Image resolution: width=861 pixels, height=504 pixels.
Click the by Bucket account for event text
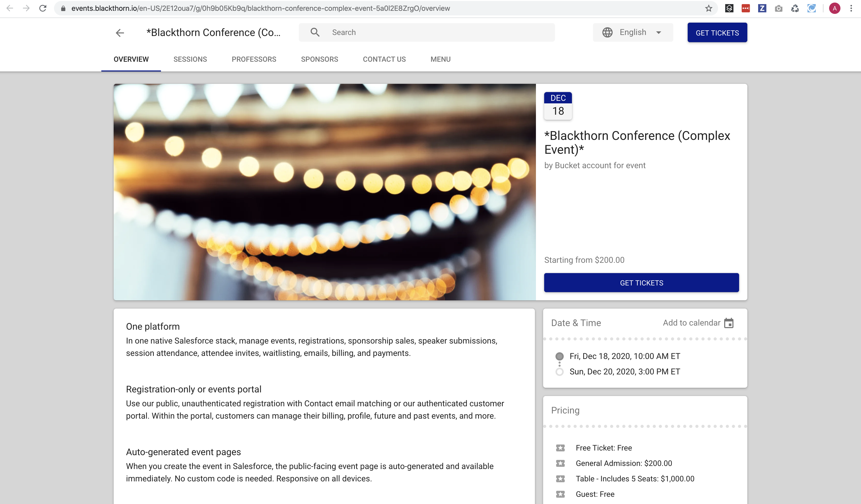595,165
